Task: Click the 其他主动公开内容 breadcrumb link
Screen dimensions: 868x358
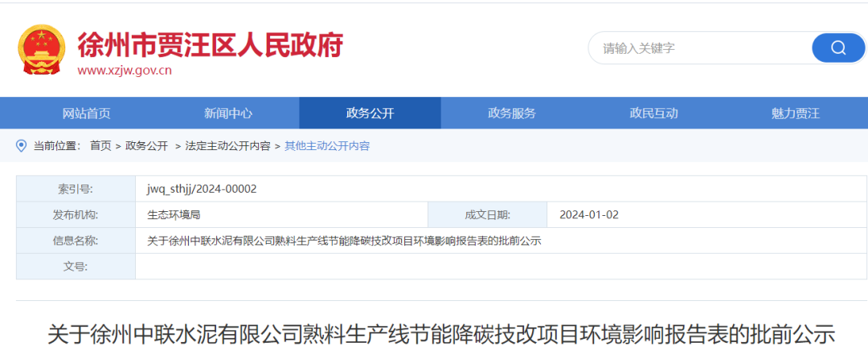Action: 326,146
